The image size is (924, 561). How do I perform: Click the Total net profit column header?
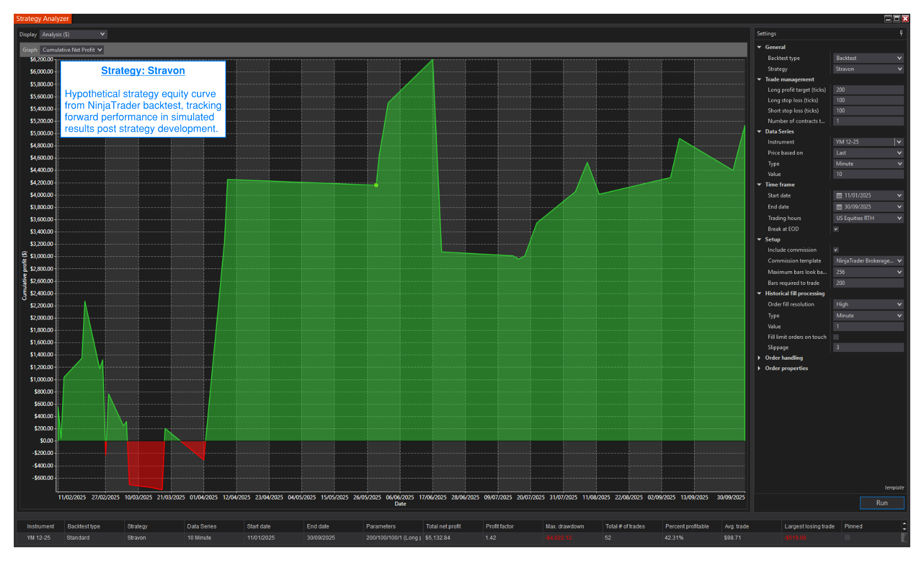(443, 526)
